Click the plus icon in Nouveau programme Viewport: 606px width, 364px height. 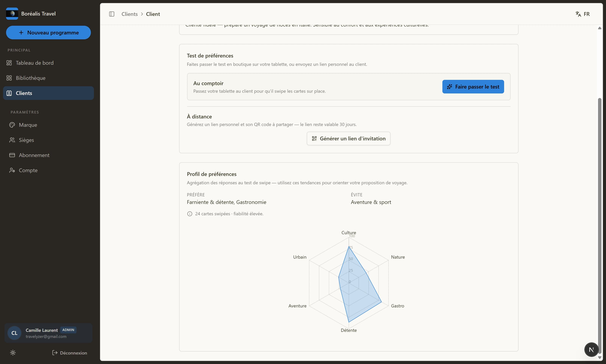coord(21,33)
